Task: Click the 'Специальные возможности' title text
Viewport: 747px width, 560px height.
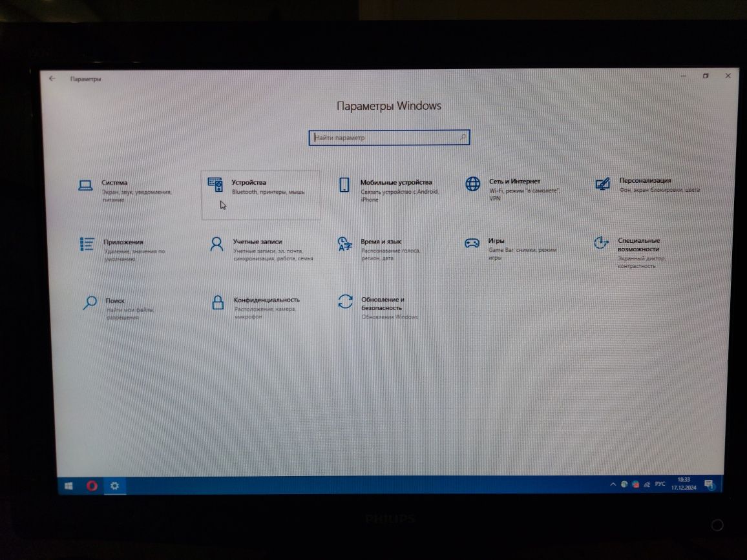Action: tap(638, 245)
